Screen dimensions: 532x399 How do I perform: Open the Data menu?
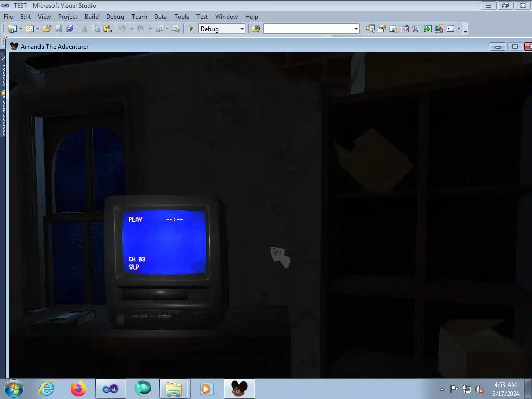pyautogui.click(x=161, y=16)
